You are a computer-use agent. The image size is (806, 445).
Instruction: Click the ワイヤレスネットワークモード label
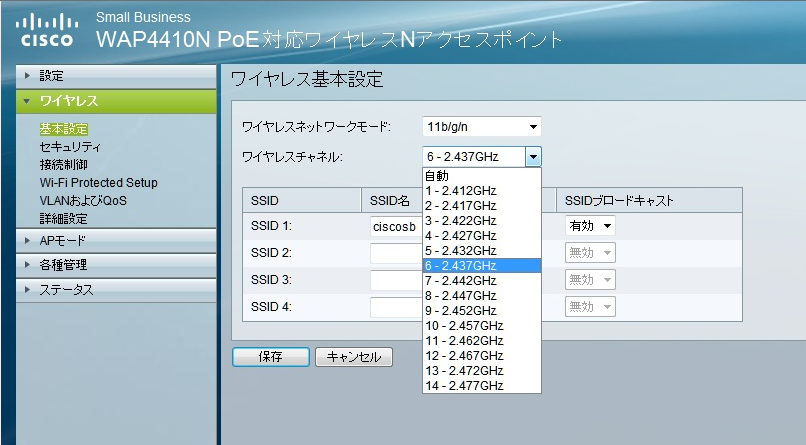316,126
